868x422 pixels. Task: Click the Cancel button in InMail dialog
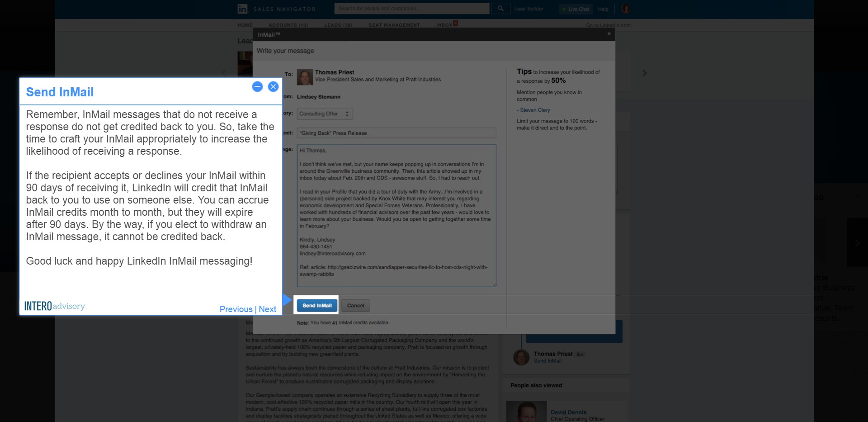coord(356,306)
